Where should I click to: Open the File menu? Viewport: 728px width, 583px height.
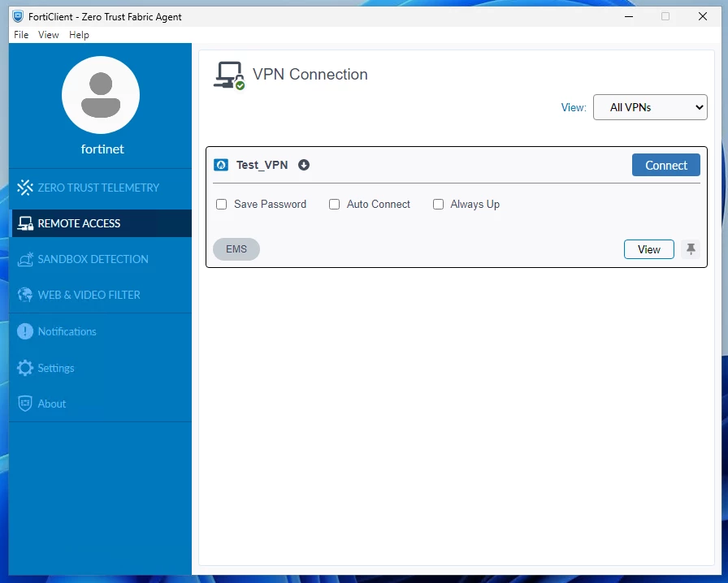(x=21, y=35)
